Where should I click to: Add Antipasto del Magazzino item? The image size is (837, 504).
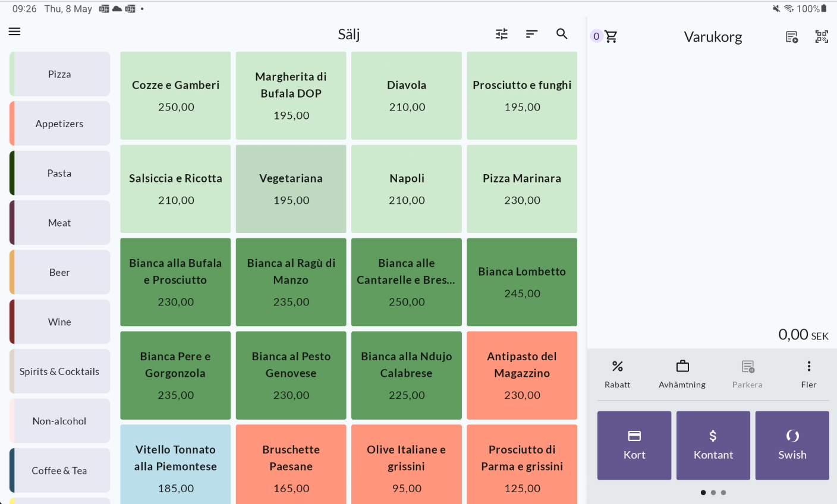[522, 375]
